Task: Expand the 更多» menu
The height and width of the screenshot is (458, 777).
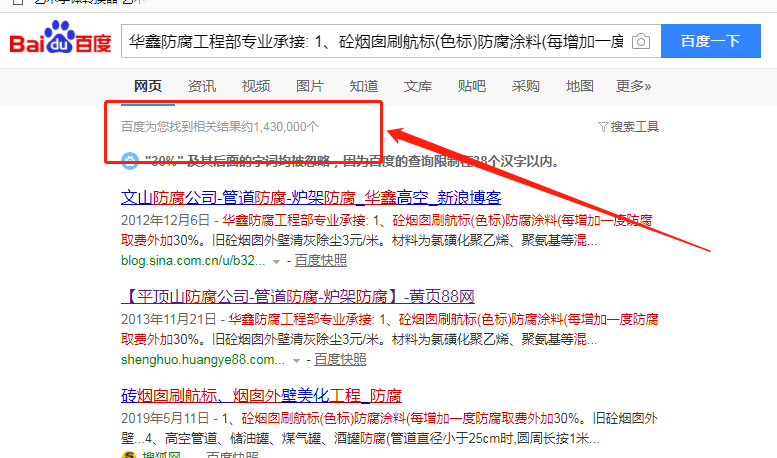Action: [x=633, y=86]
